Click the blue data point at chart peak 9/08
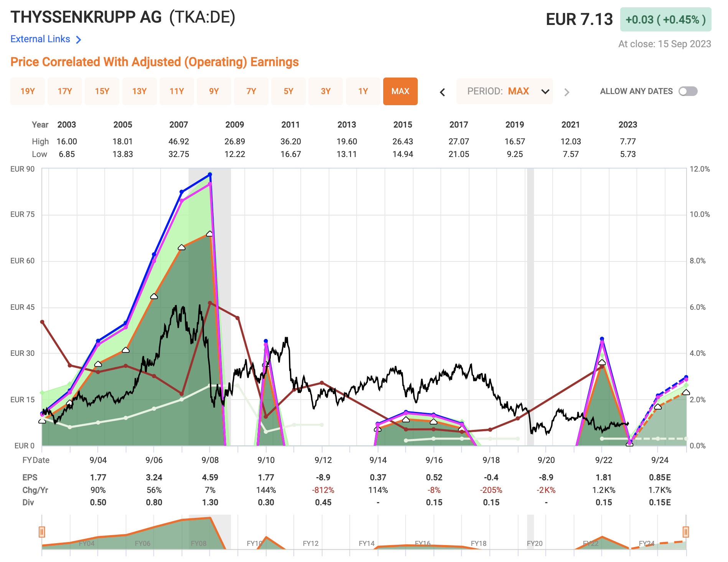Image resolution: width=728 pixels, height=562 pixels. (210, 175)
